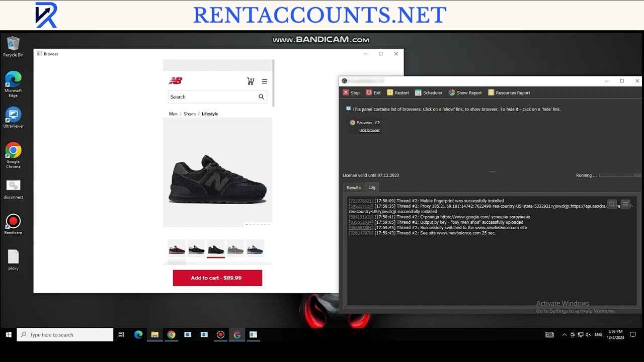Click the Hide browser link under Browser #2
Viewport: 644px width, 362px height.
(369, 130)
